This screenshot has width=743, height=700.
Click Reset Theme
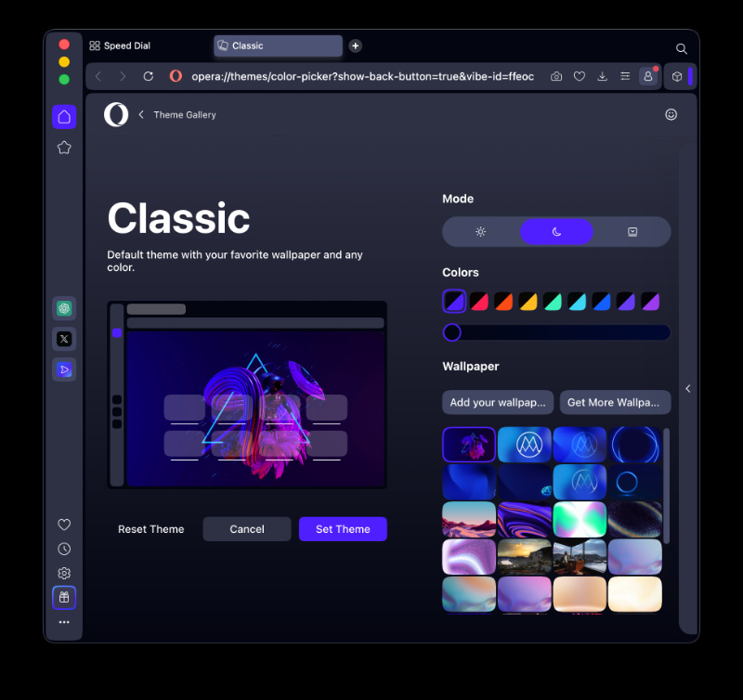click(x=151, y=529)
